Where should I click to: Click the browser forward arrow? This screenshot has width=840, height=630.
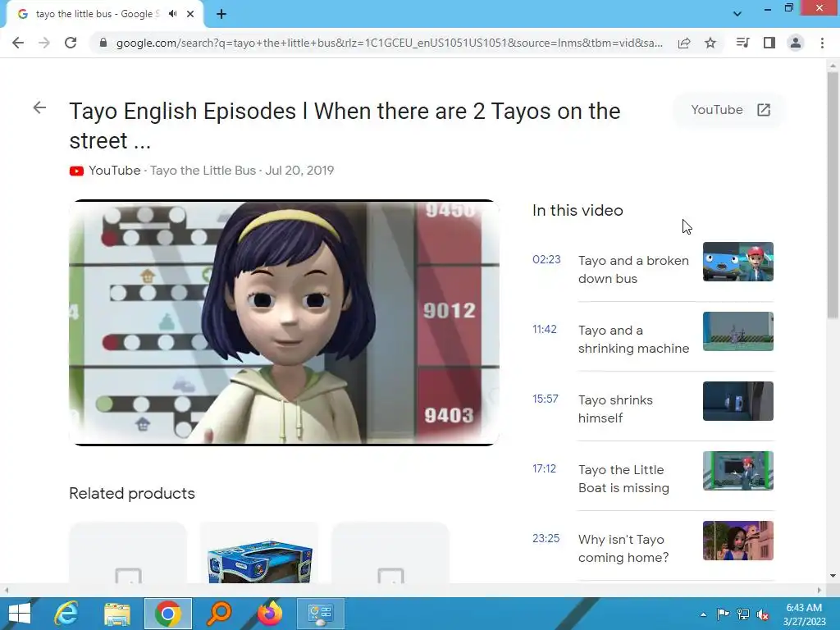point(44,43)
